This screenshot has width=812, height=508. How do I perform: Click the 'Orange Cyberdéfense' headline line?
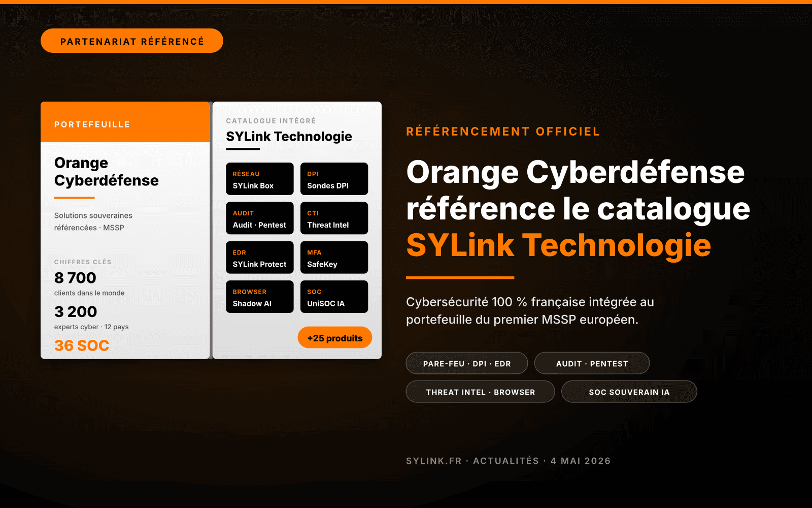coord(576,172)
